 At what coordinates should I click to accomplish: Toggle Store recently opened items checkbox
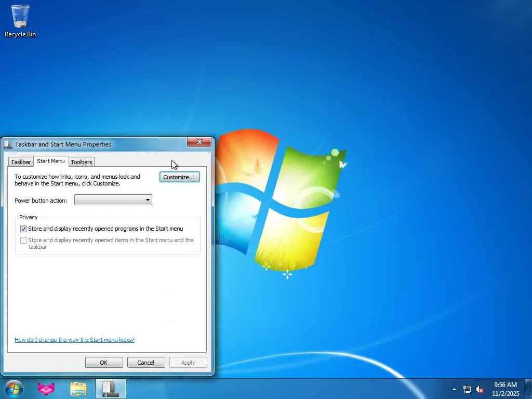coord(23,240)
